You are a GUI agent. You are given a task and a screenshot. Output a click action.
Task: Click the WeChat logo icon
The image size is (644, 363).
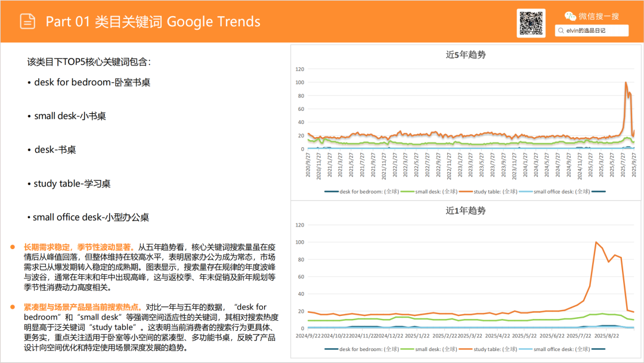[571, 16]
